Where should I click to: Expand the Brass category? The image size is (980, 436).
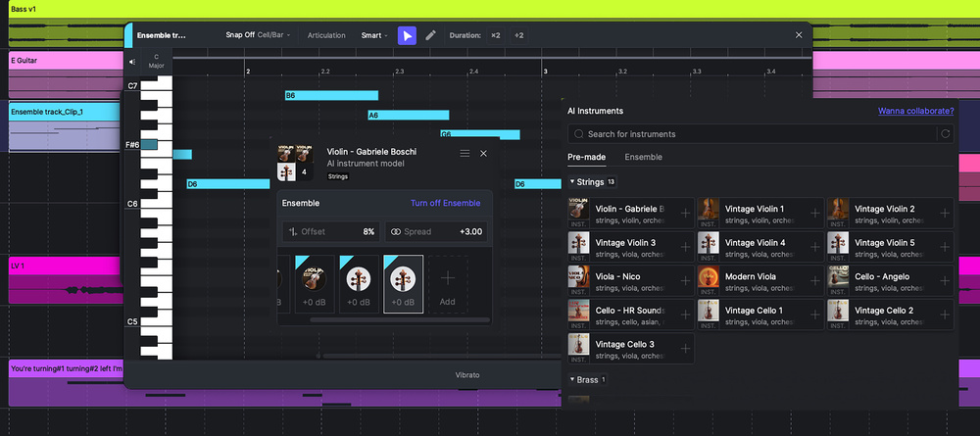point(572,379)
